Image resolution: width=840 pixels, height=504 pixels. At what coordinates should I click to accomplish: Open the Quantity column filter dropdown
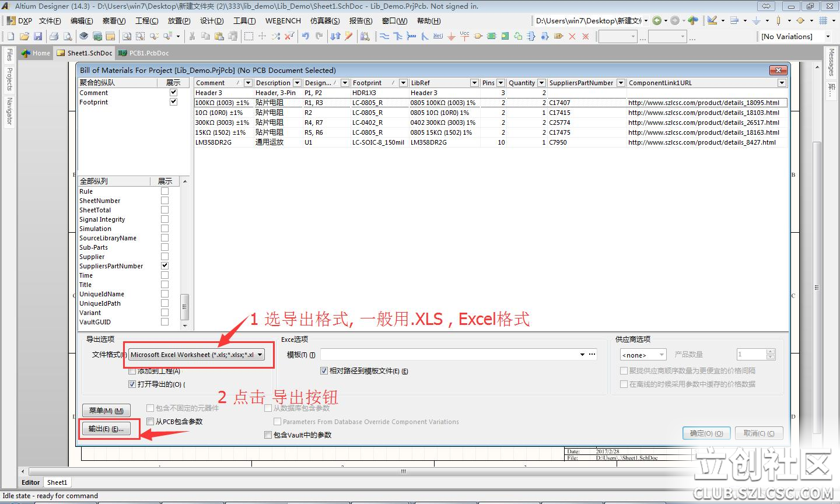click(x=541, y=83)
